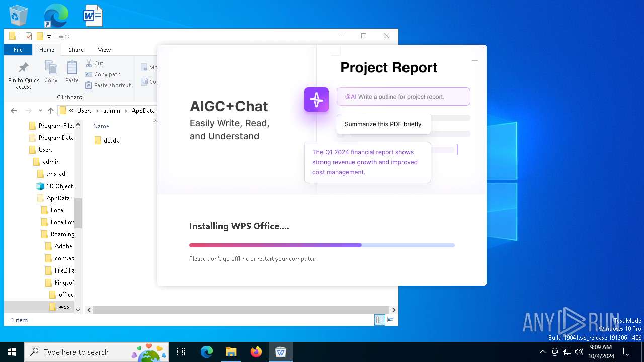Switch to Details view icon
This screenshot has height=362, width=644.
point(380,320)
